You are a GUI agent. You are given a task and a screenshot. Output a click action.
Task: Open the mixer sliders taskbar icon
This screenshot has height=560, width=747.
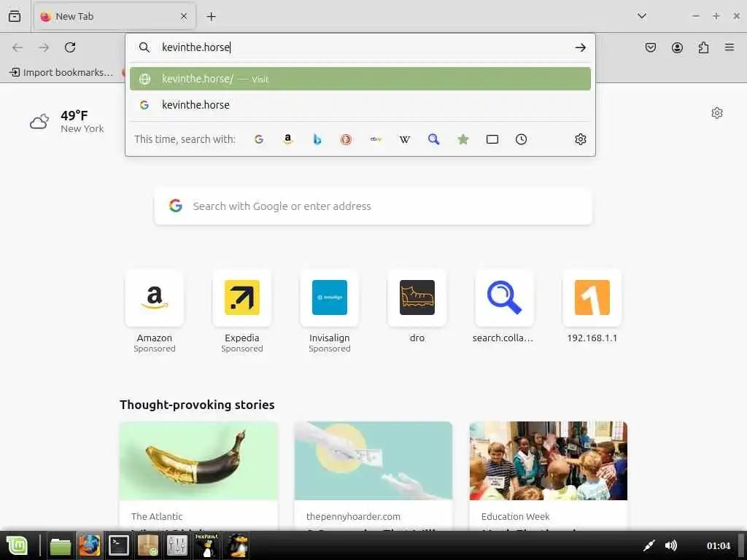(177, 545)
